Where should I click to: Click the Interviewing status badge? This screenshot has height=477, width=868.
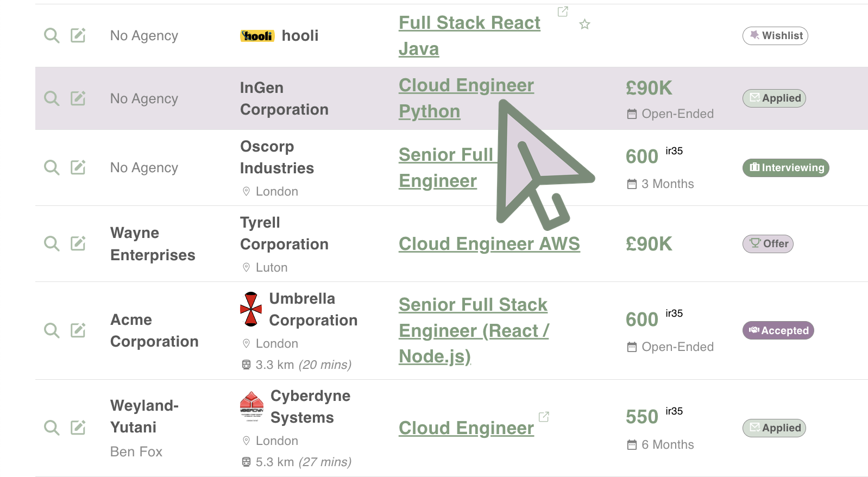[786, 167]
